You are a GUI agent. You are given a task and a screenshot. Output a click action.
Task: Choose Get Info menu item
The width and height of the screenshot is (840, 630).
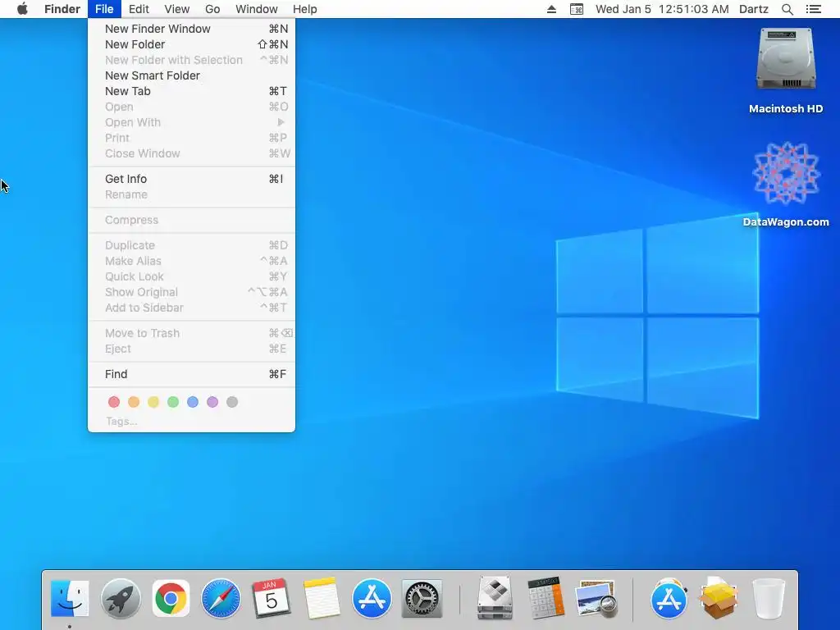(191, 179)
